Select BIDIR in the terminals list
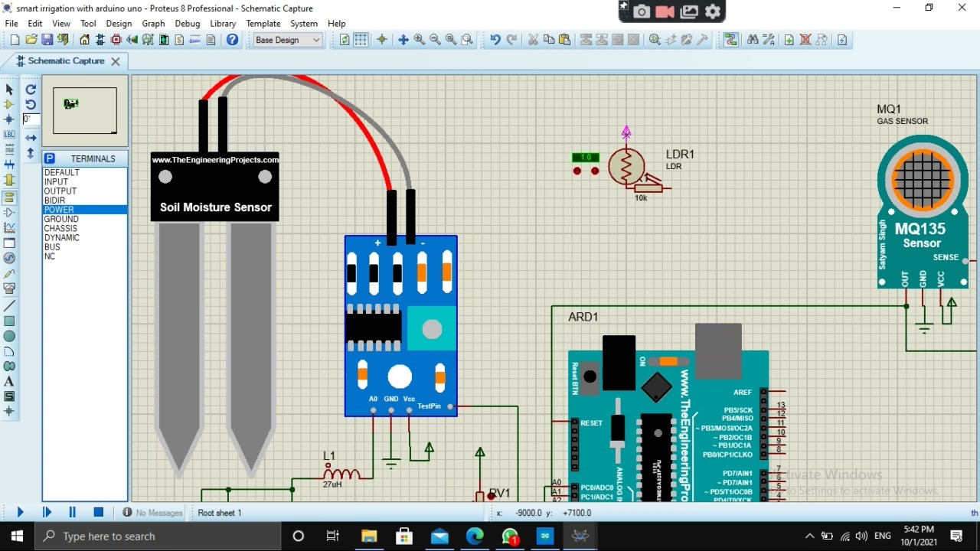The width and height of the screenshot is (980, 551). pos(85,201)
